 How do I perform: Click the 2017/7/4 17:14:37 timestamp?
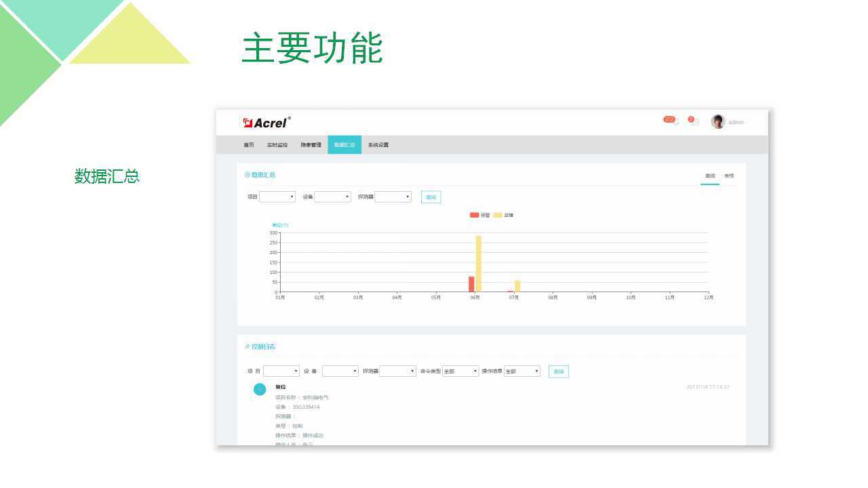point(708,387)
